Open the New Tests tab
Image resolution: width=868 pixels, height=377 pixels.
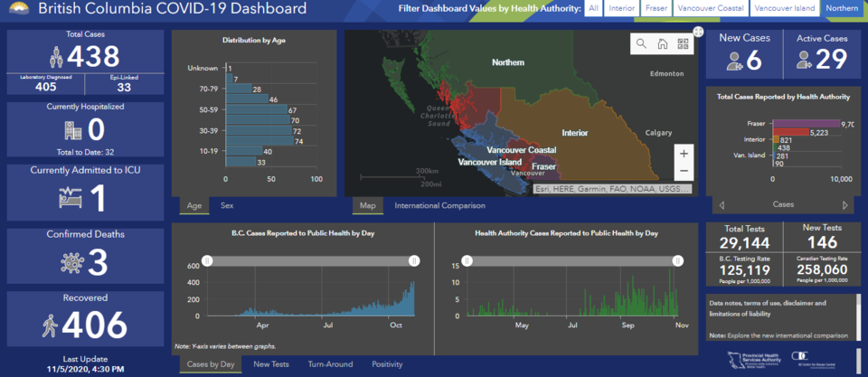click(271, 364)
